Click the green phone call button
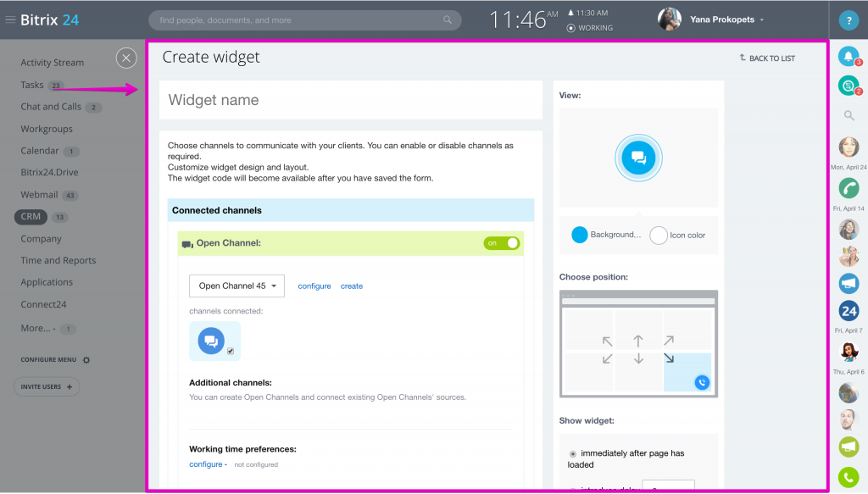Image resolution: width=868 pixels, height=494 pixels. 849,477
